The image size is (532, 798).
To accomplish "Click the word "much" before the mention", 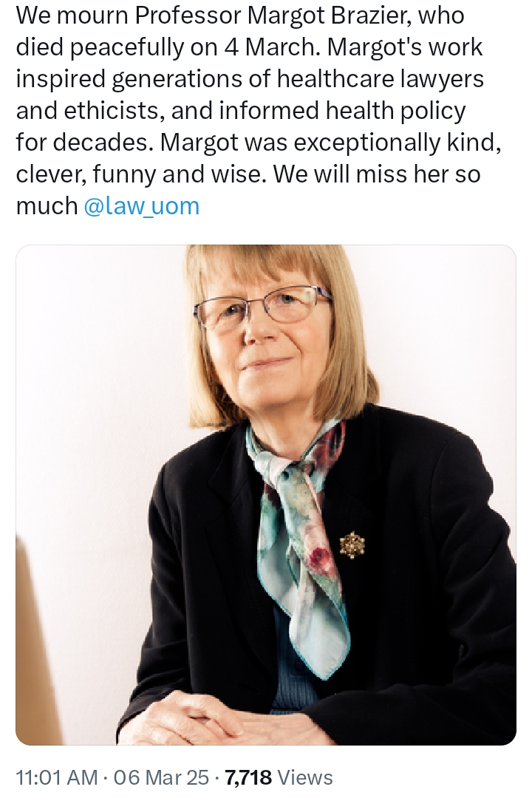I will pyautogui.click(x=47, y=205).
